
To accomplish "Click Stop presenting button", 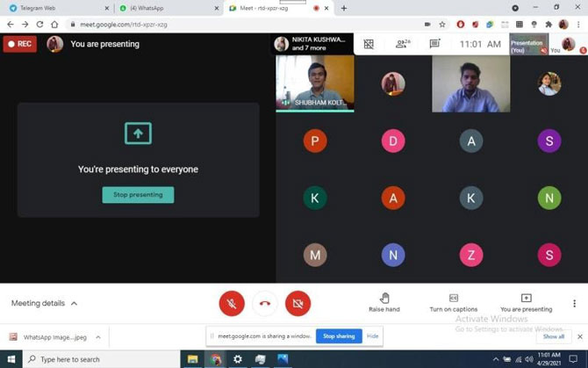I will point(138,195).
